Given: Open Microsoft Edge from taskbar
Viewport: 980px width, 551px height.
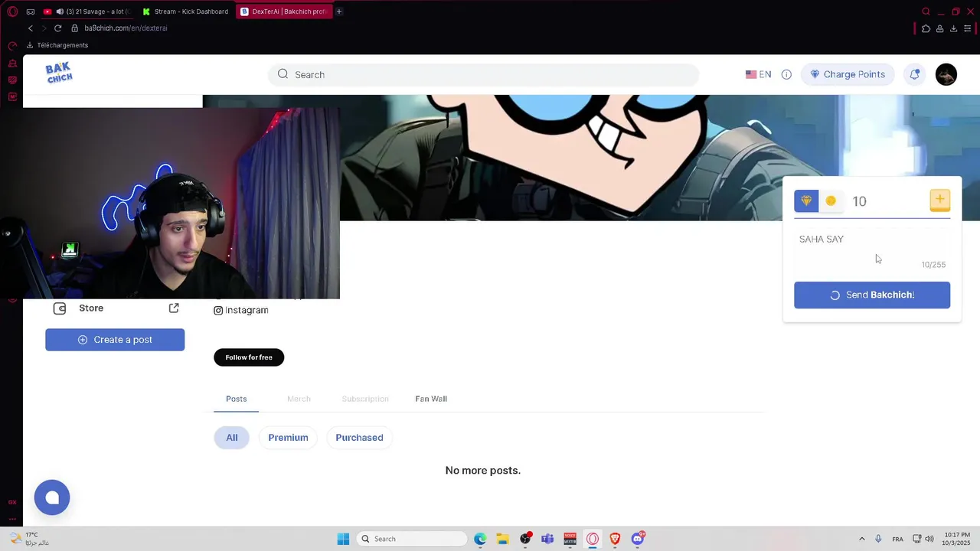Looking at the screenshot, I should tap(480, 539).
